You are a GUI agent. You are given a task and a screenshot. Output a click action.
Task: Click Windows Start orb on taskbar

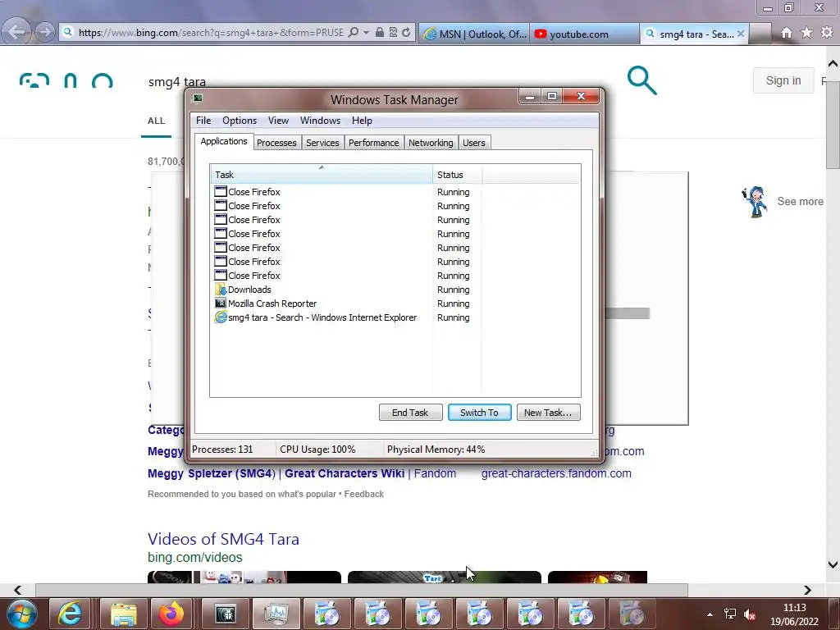click(x=22, y=614)
